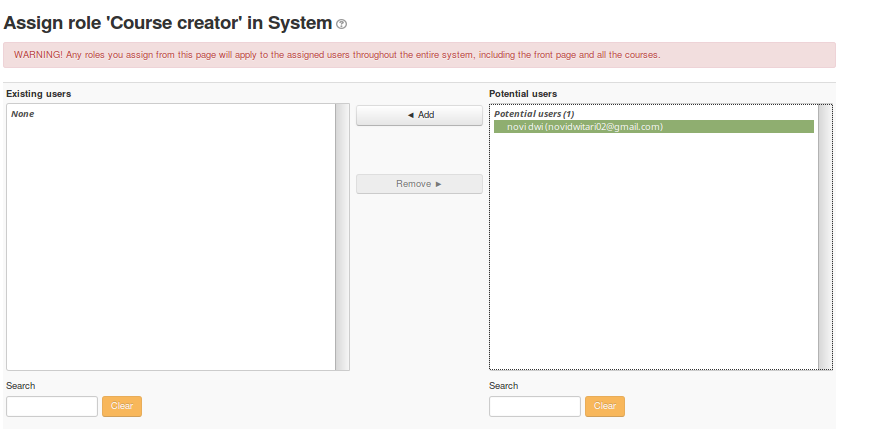Click the Search label below Potential users

point(503,385)
